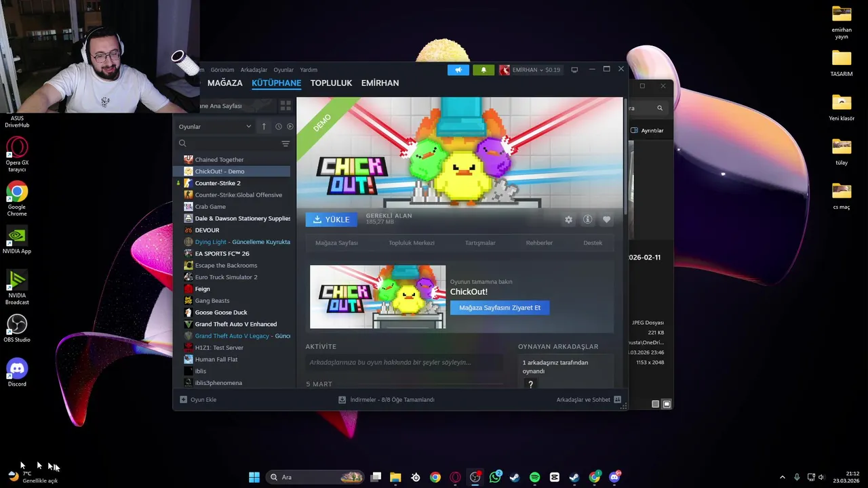Click YÜKLE install button
The height and width of the screenshot is (488, 868).
click(x=331, y=220)
